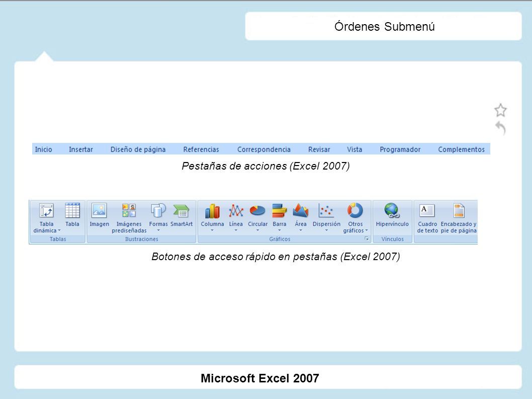Open the Referencias tab

[x=201, y=149]
